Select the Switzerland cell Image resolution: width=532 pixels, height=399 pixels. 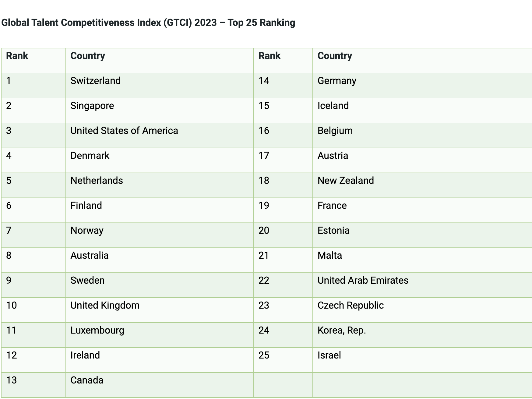click(96, 81)
